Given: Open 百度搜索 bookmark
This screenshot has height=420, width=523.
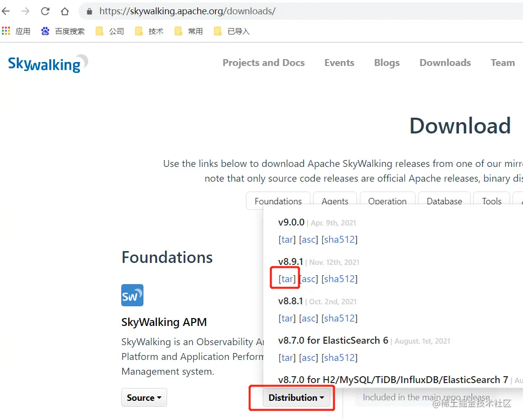Looking at the screenshot, I should point(63,32).
